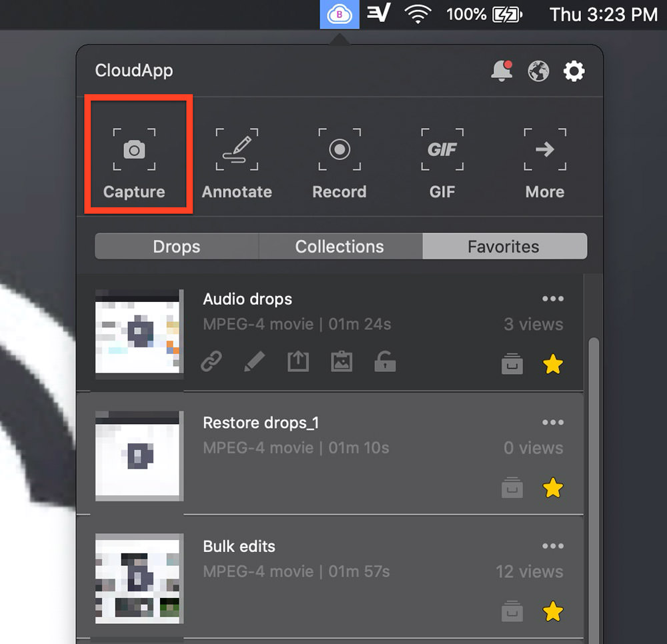Click the 12 views count

530,572
